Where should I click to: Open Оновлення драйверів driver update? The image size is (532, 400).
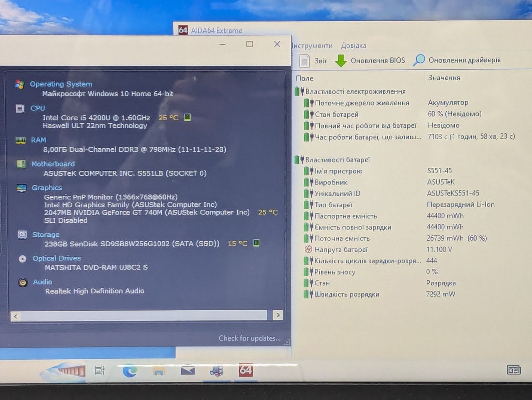coord(457,60)
